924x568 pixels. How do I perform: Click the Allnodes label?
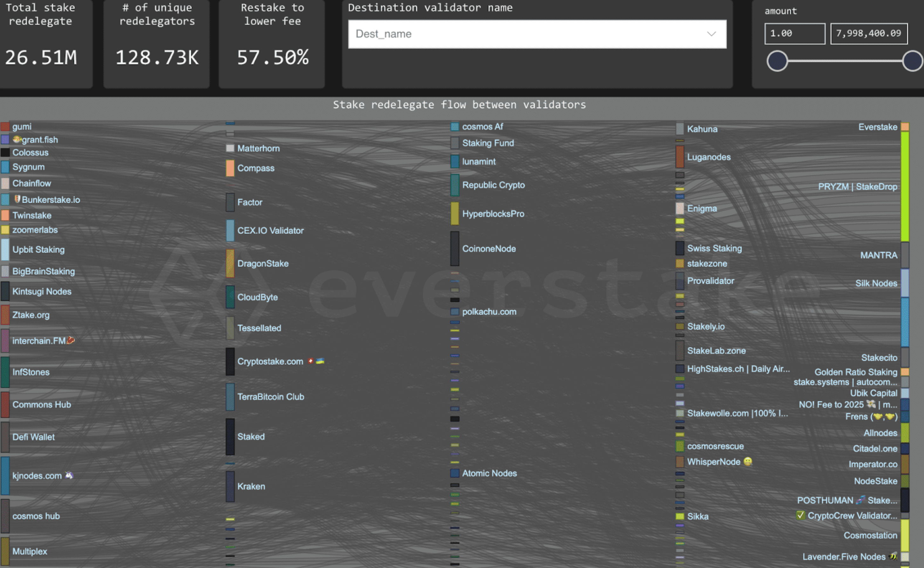pyautogui.click(x=880, y=433)
